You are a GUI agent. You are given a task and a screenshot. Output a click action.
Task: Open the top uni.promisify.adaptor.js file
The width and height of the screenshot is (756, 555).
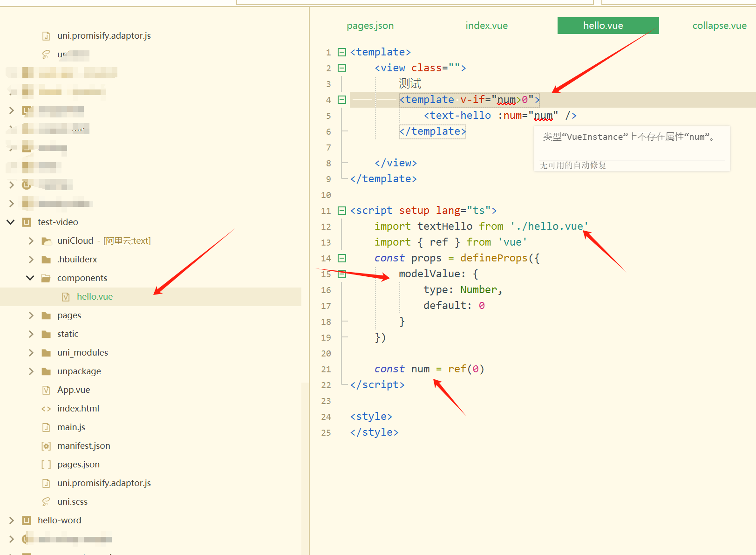[x=104, y=35]
